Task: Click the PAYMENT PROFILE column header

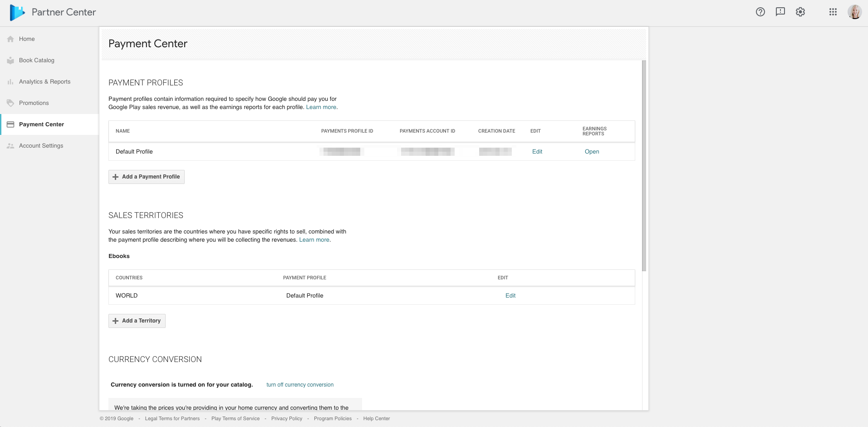Action: pyautogui.click(x=304, y=278)
